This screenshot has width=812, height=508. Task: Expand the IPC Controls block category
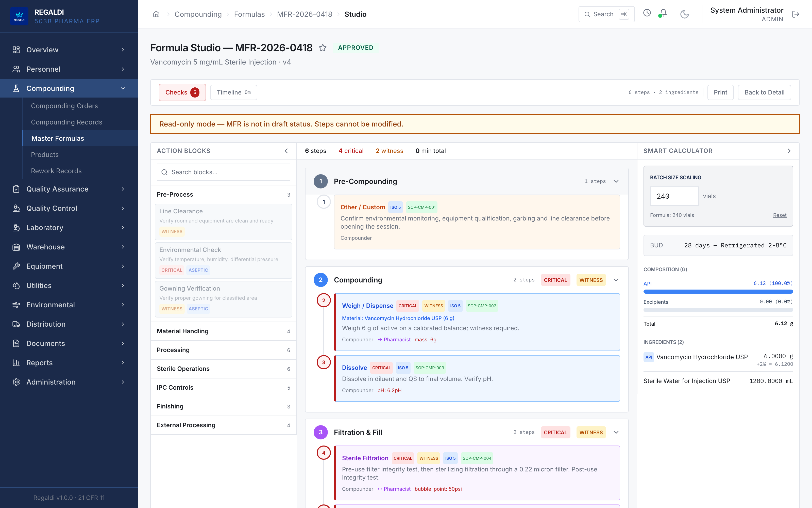(x=224, y=387)
